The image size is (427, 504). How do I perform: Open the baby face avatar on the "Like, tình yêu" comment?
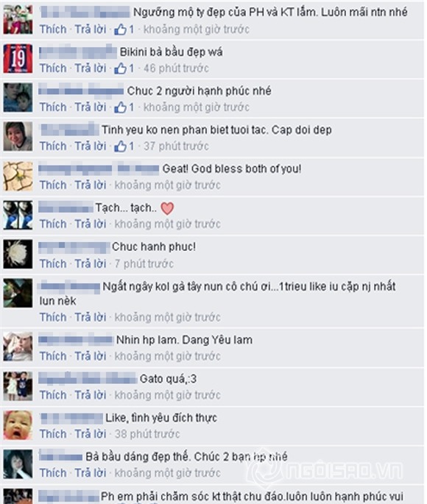point(18,425)
